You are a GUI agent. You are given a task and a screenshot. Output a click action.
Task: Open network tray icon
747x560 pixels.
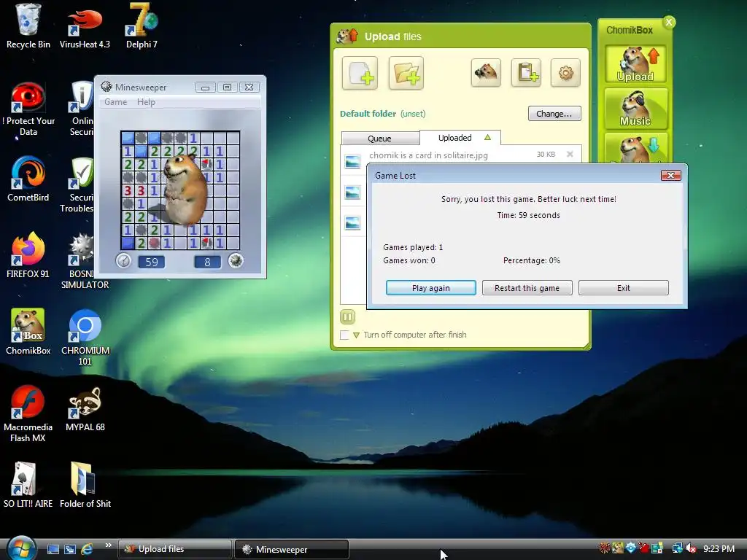pyautogui.click(x=677, y=548)
